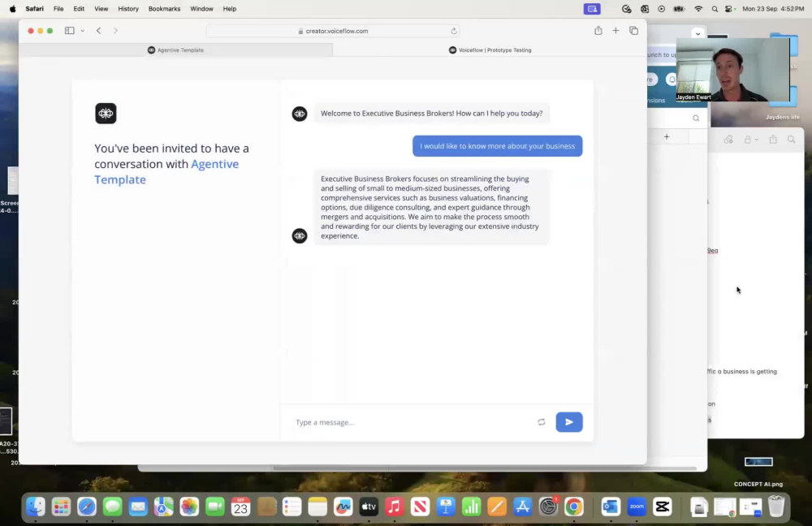Click the "Welcome to Executive Business Brokers!" message
Viewport: 812px width, 526px height.
[431, 114]
